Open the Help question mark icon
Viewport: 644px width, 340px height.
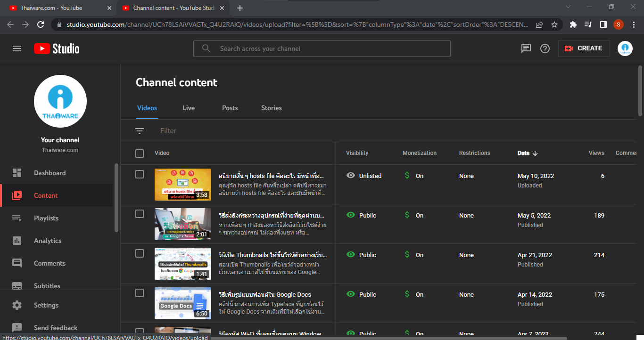pyautogui.click(x=545, y=49)
